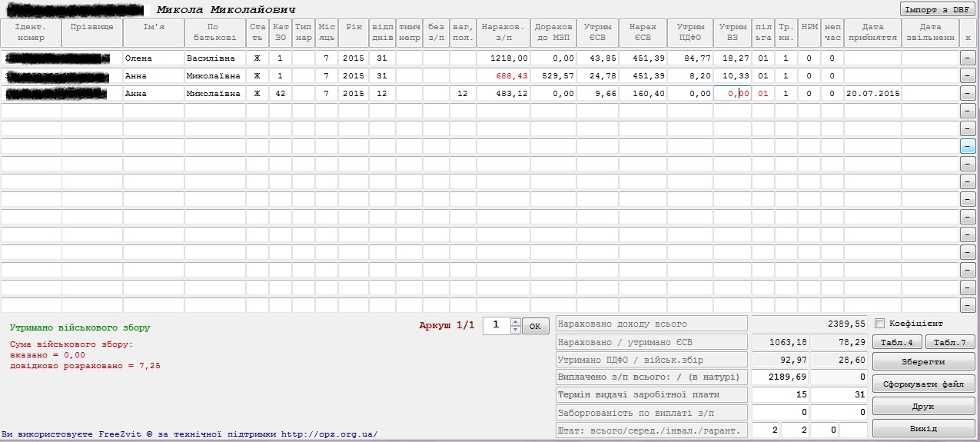
Task: Select the Нарахов. з/п cell showing 1218,00
Action: tap(503, 58)
